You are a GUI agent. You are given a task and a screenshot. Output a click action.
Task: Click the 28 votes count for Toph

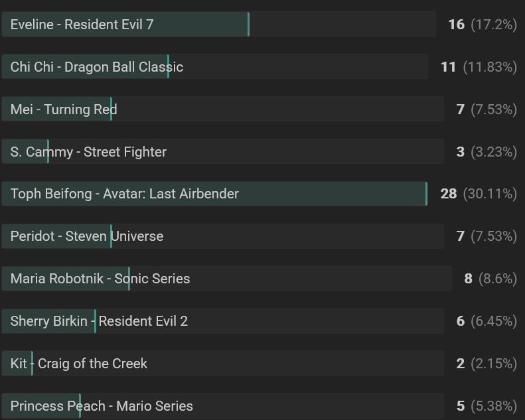pos(449,194)
